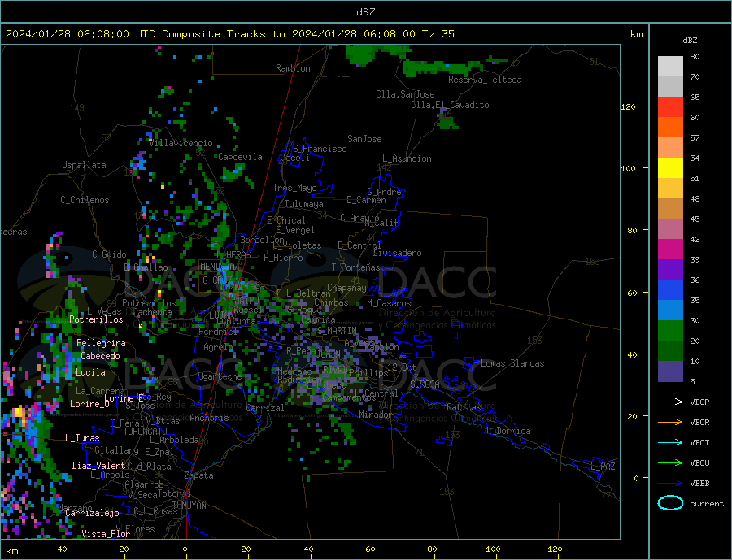Click the 'Ramblon' map label
The height and width of the screenshot is (560, 732).
[293, 68]
